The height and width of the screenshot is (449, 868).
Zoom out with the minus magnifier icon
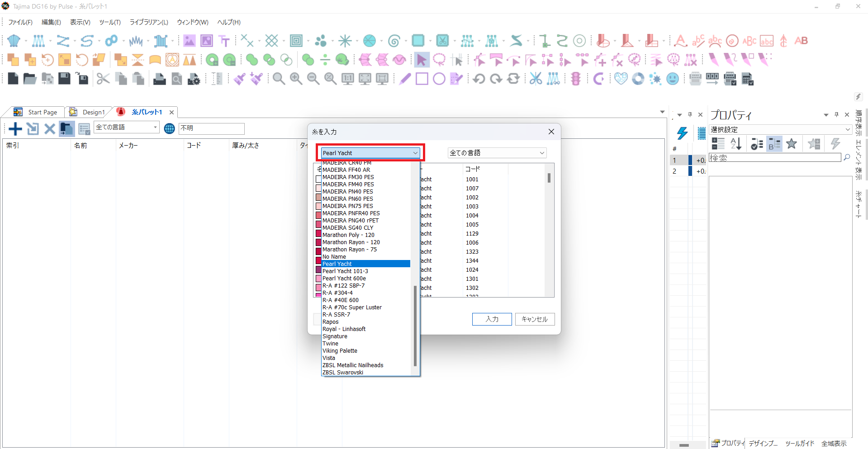tap(313, 79)
